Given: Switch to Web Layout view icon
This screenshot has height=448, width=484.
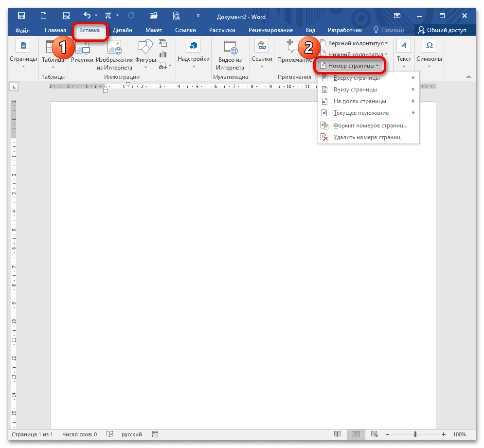Looking at the screenshot, I should tap(375, 434).
